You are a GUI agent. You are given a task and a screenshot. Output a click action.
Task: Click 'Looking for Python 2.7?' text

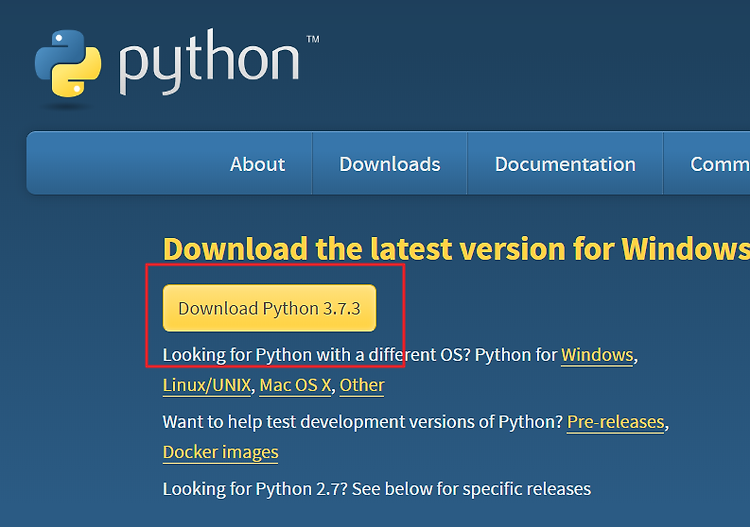coord(255,489)
